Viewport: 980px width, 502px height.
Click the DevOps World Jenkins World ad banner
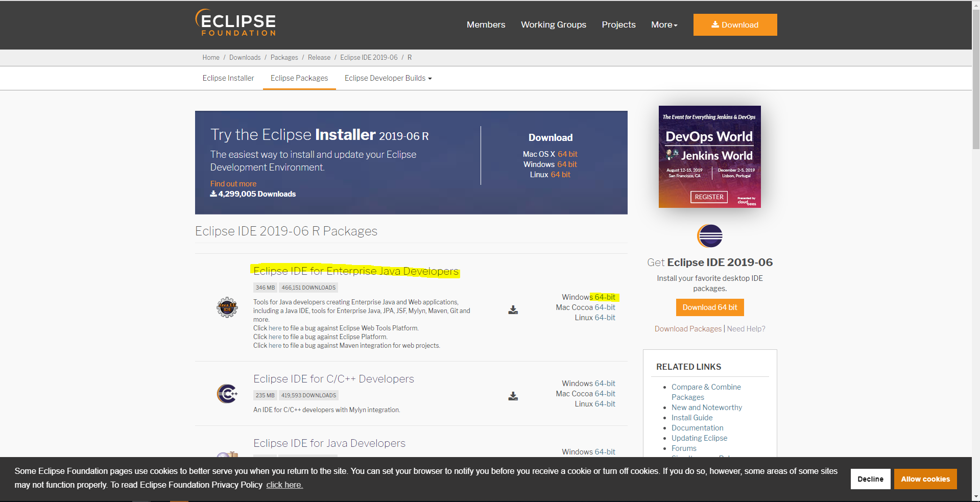tap(710, 157)
